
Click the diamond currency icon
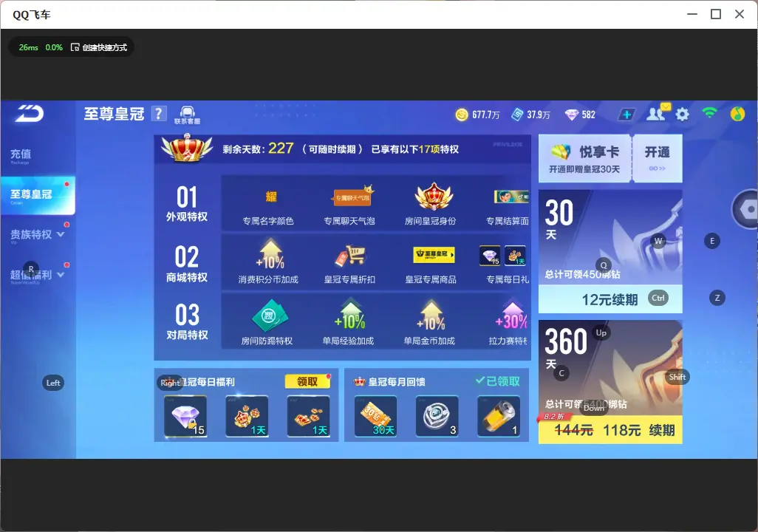click(571, 115)
